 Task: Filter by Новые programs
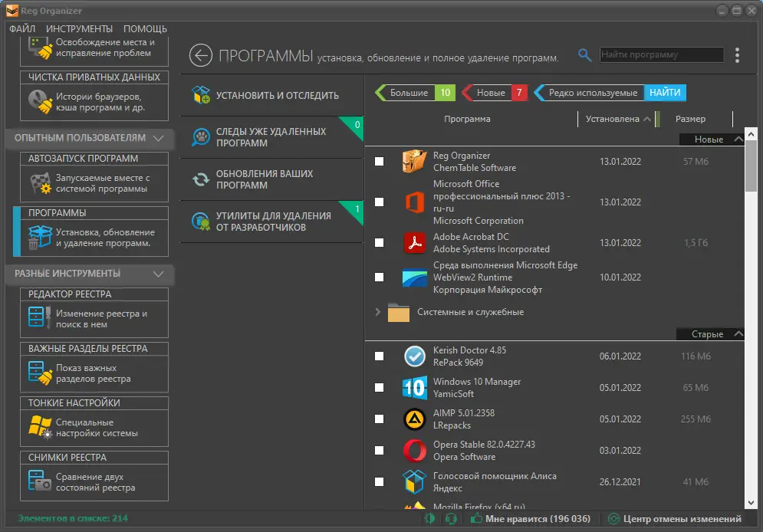[495, 93]
